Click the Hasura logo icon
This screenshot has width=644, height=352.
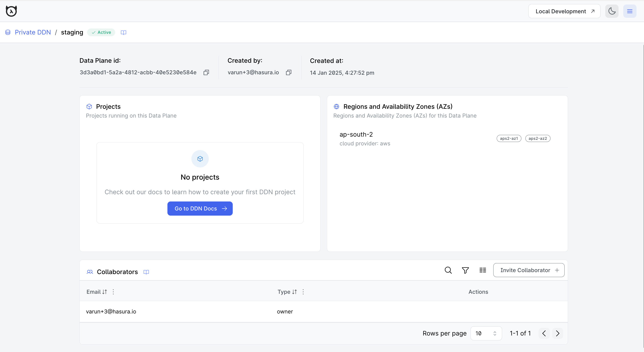[11, 11]
